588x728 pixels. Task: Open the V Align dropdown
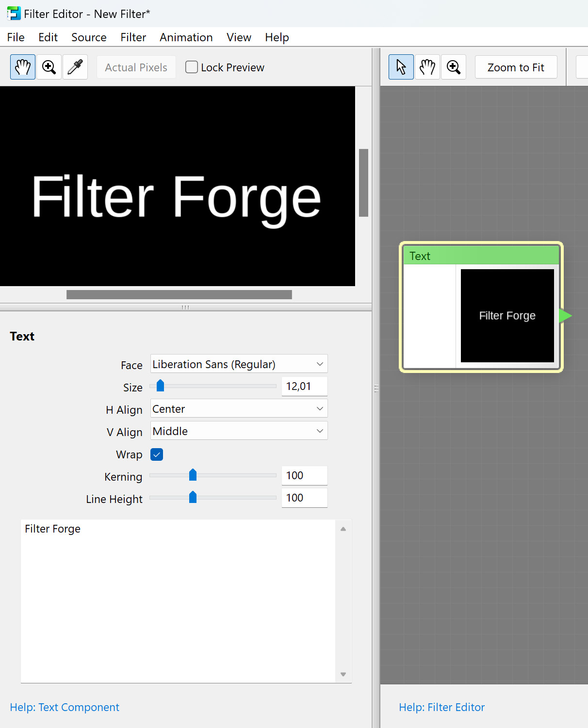tap(239, 431)
